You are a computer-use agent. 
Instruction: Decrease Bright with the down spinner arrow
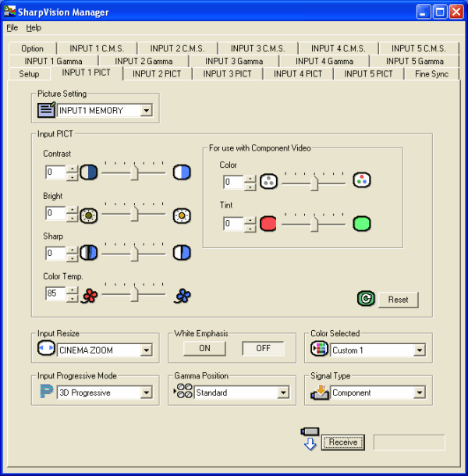click(x=72, y=218)
